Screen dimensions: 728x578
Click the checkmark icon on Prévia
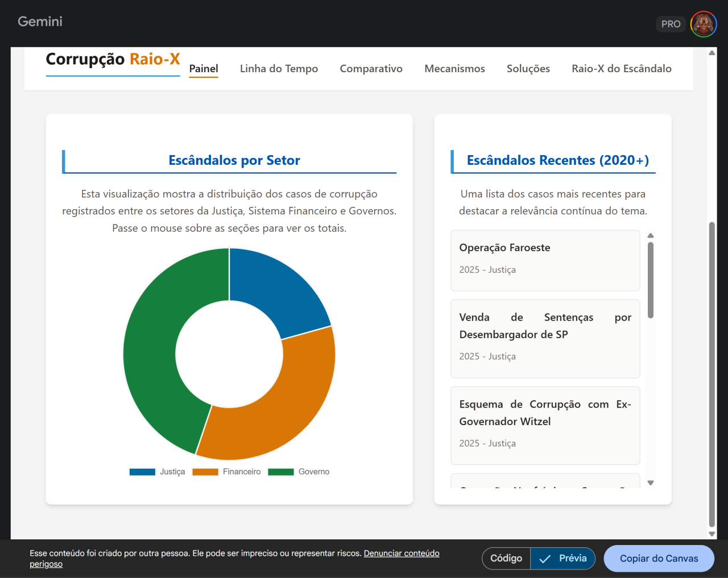tap(545, 559)
